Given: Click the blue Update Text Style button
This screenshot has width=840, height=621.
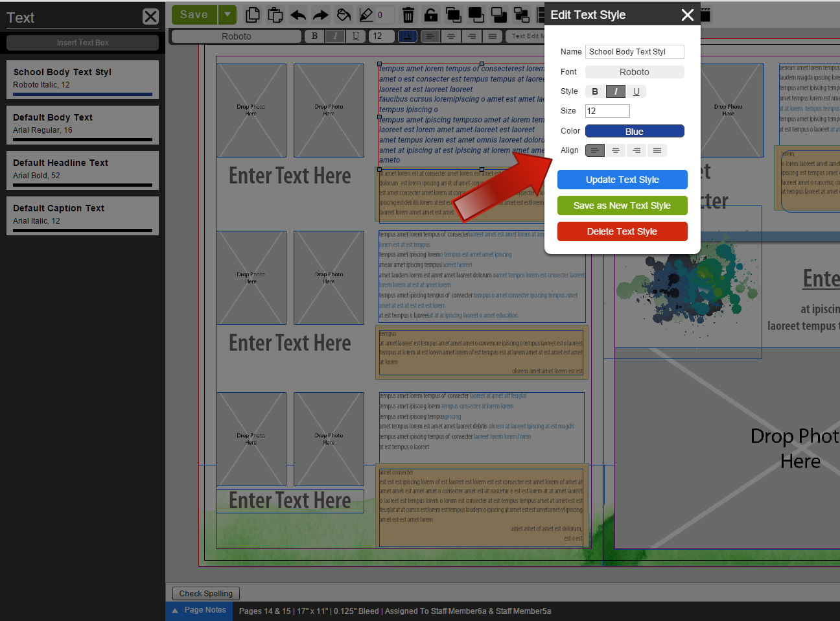Looking at the screenshot, I should (x=622, y=180).
